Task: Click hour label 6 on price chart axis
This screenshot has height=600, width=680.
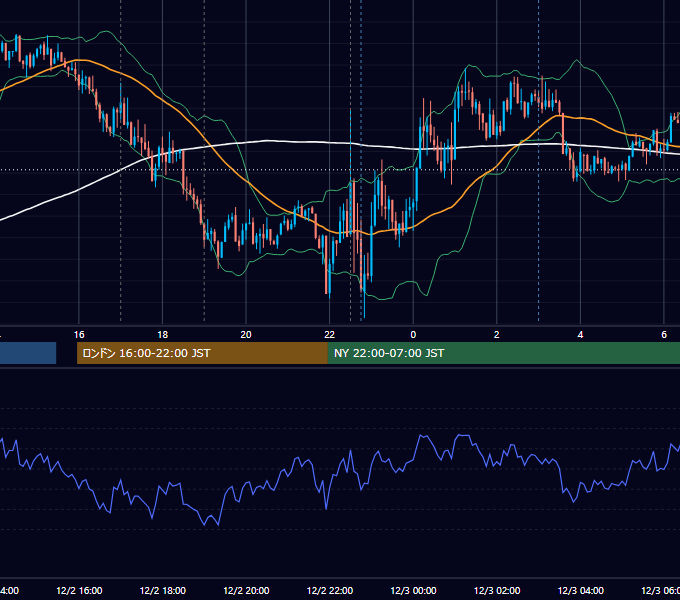Action: (664, 335)
